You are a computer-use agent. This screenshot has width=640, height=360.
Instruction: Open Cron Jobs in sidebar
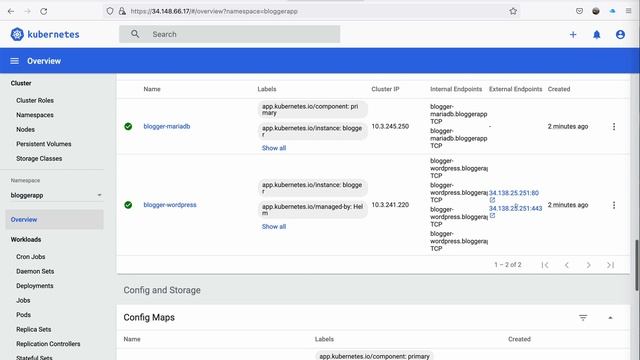[31, 257]
